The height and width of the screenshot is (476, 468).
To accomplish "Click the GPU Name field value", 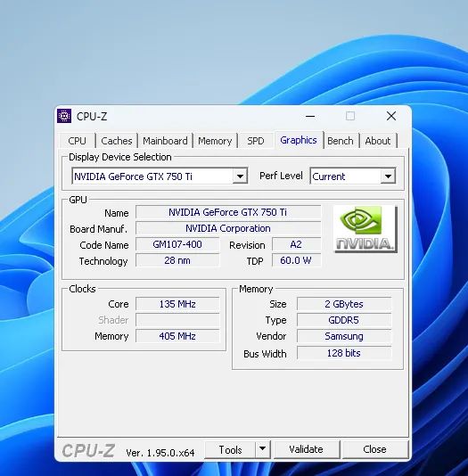I will click(228, 212).
